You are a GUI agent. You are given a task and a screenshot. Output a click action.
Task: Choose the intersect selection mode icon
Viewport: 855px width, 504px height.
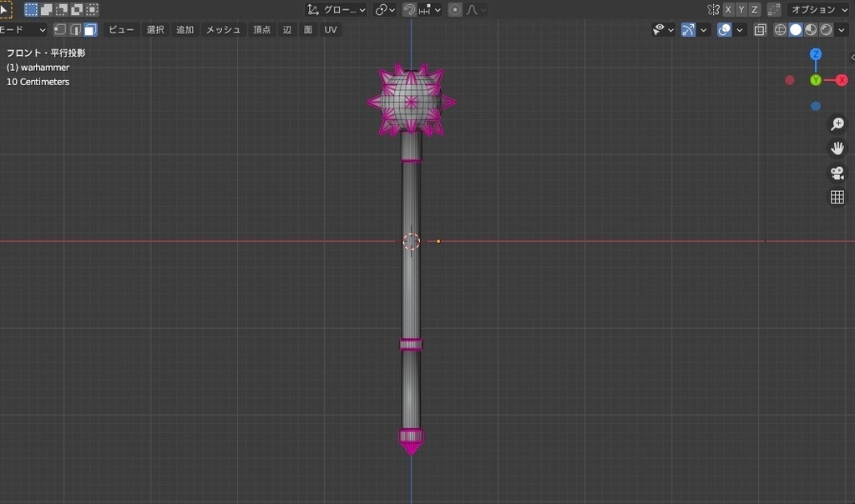[x=92, y=9]
